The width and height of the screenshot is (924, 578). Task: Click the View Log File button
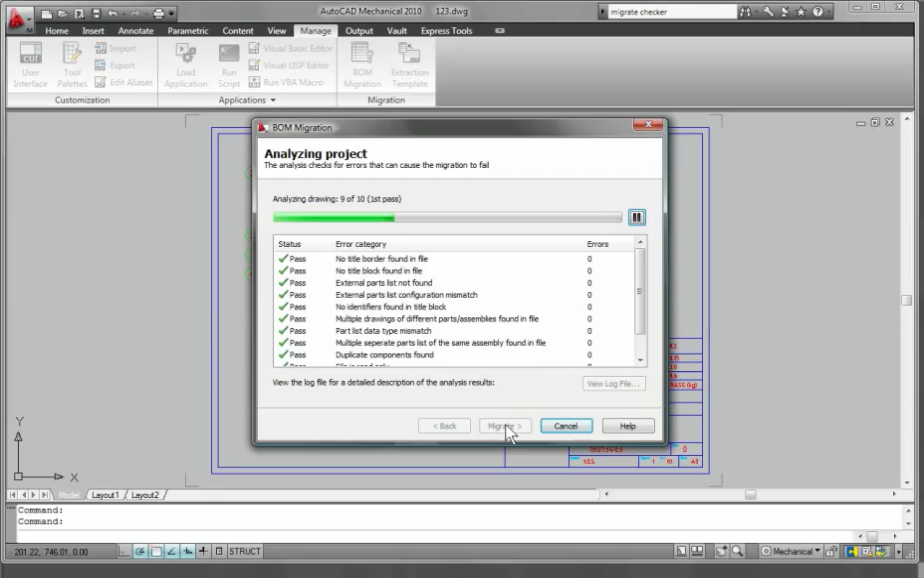point(613,384)
